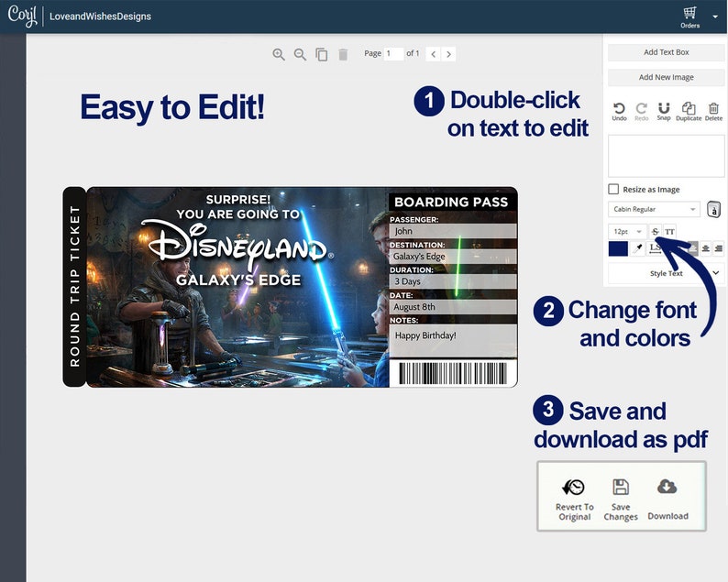Expand the Style Text section
728x582 pixels.
(666, 273)
